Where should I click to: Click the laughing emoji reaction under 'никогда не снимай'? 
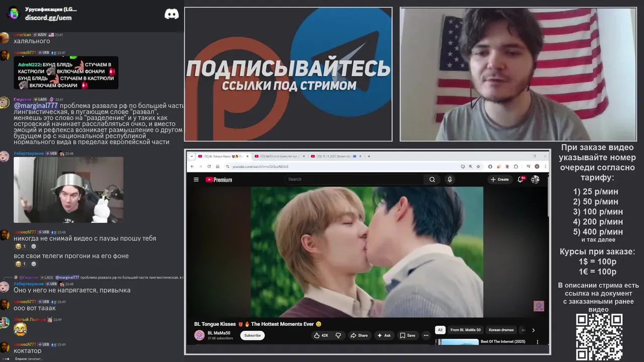21,246
